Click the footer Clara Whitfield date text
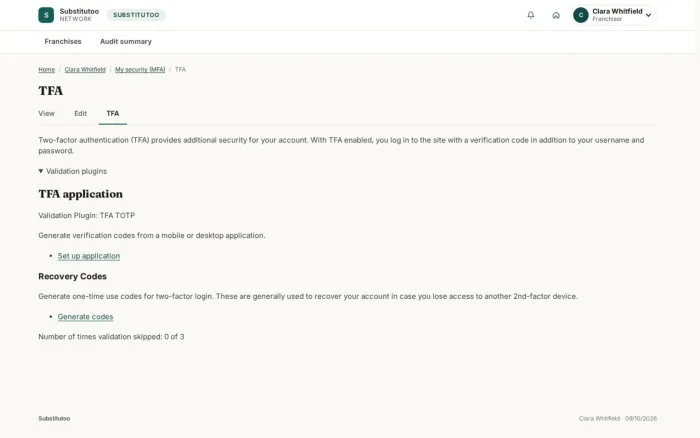The width and height of the screenshot is (700, 438). tap(618, 418)
